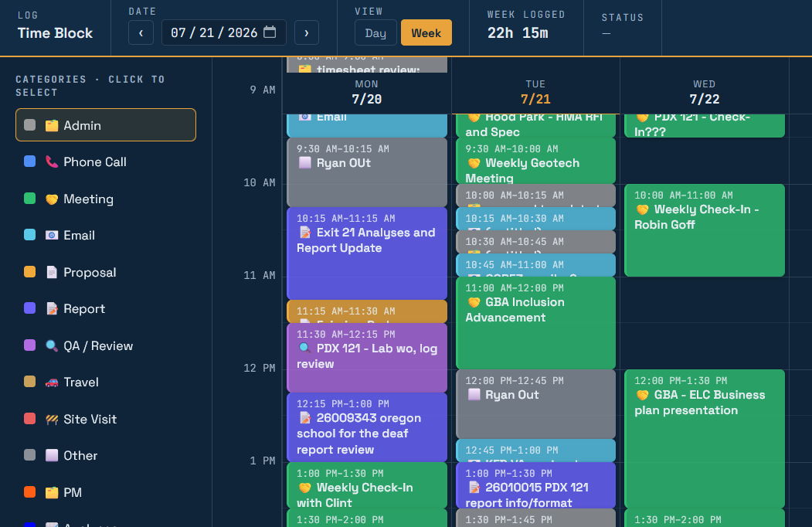812x527 pixels.
Task: Click the envelope icon beside Email
Action: (52, 235)
